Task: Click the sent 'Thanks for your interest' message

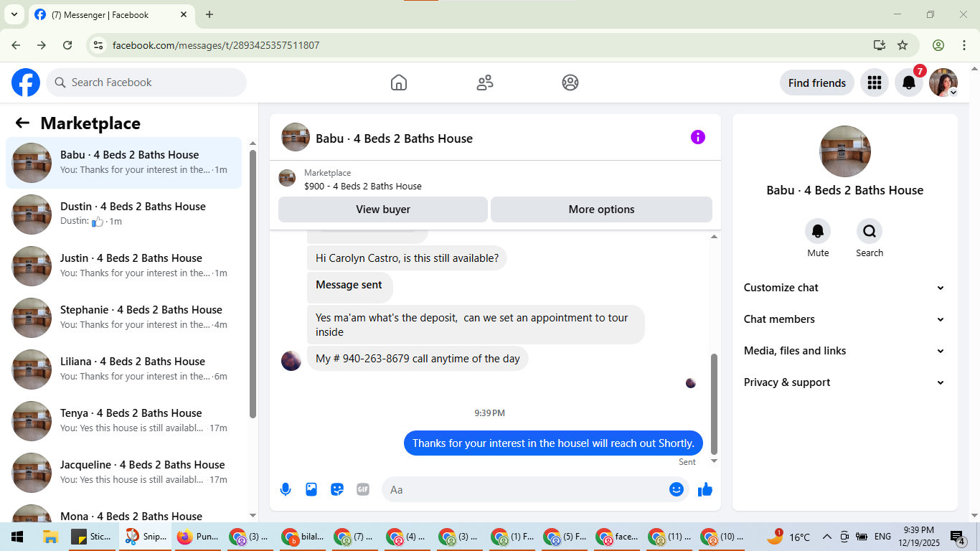Action: click(553, 443)
